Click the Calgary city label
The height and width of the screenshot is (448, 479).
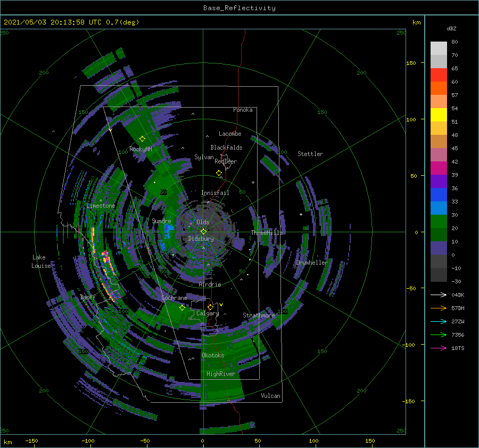click(x=208, y=313)
